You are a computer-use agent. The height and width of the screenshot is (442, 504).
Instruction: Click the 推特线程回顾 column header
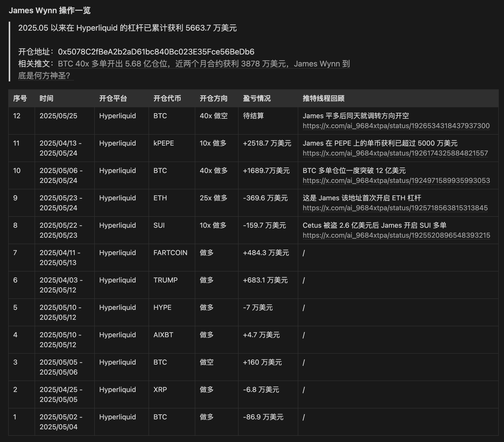pos(323,98)
